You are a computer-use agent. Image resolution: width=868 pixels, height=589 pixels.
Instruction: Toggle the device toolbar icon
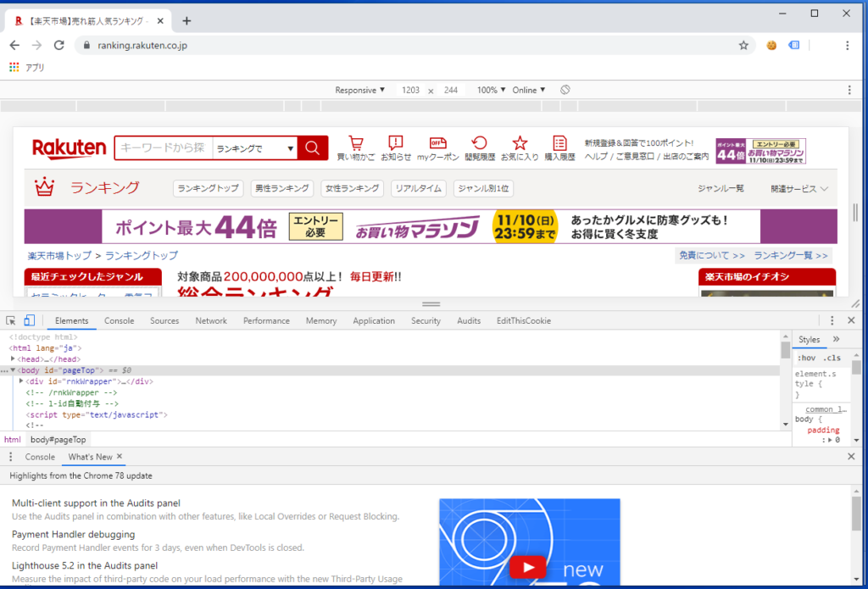coord(29,321)
